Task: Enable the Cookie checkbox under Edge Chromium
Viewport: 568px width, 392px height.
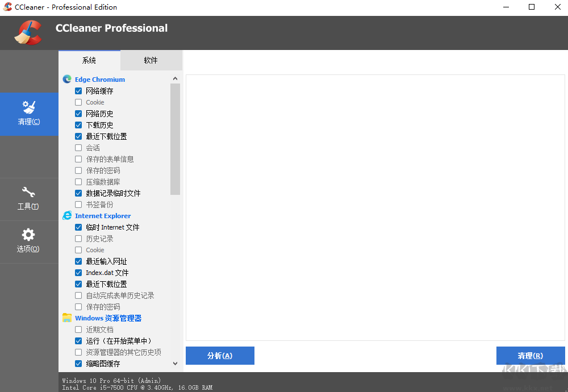Action: [78, 102]
